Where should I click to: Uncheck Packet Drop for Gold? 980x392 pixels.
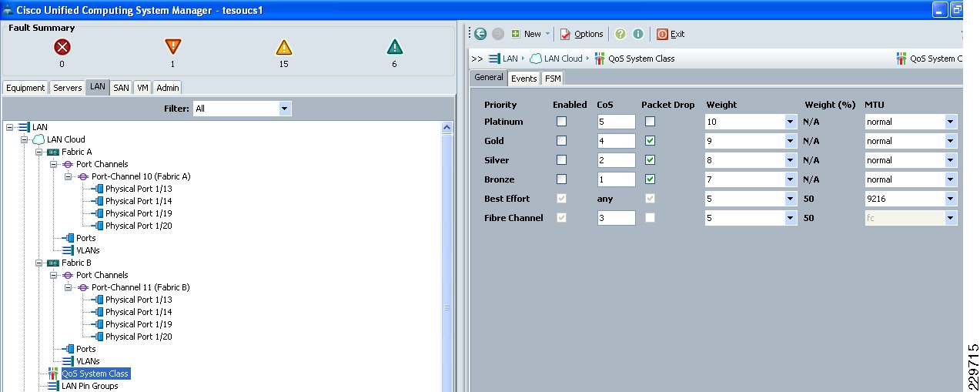click(x=651, y=141)
